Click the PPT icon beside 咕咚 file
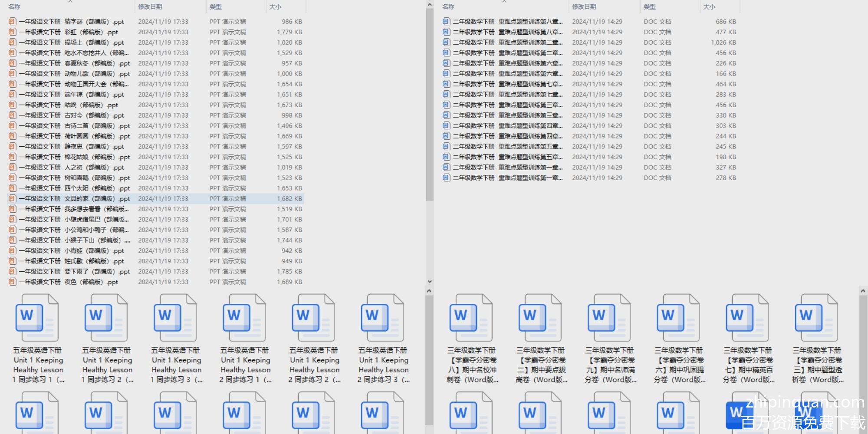Viewport: 868px width, 434px height. pos(12,105)
